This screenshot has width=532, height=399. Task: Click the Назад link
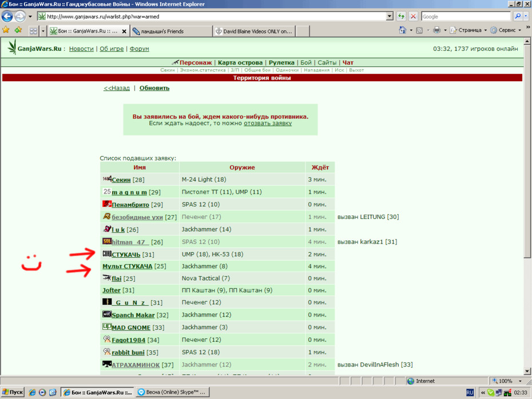tap(117, 88)
